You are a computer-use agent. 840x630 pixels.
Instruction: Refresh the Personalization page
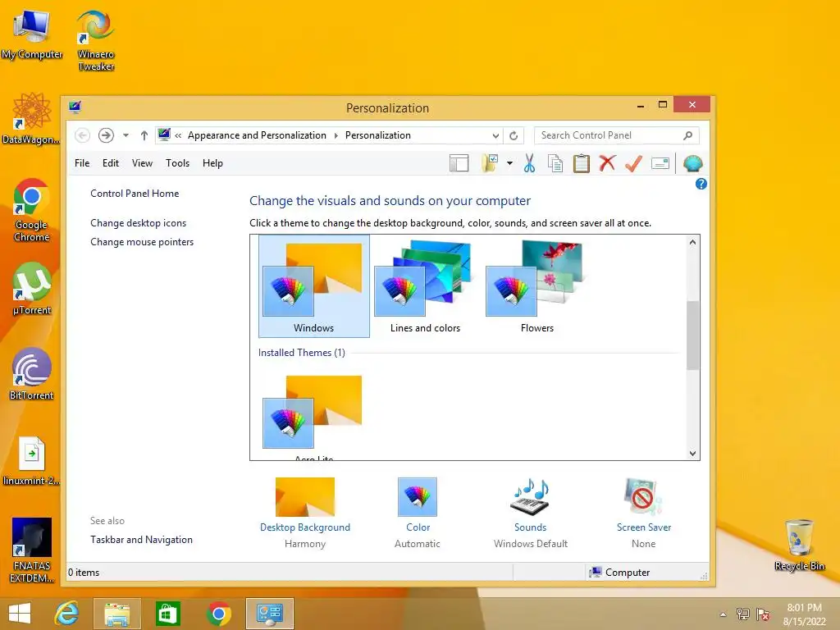tap(514, 136)
